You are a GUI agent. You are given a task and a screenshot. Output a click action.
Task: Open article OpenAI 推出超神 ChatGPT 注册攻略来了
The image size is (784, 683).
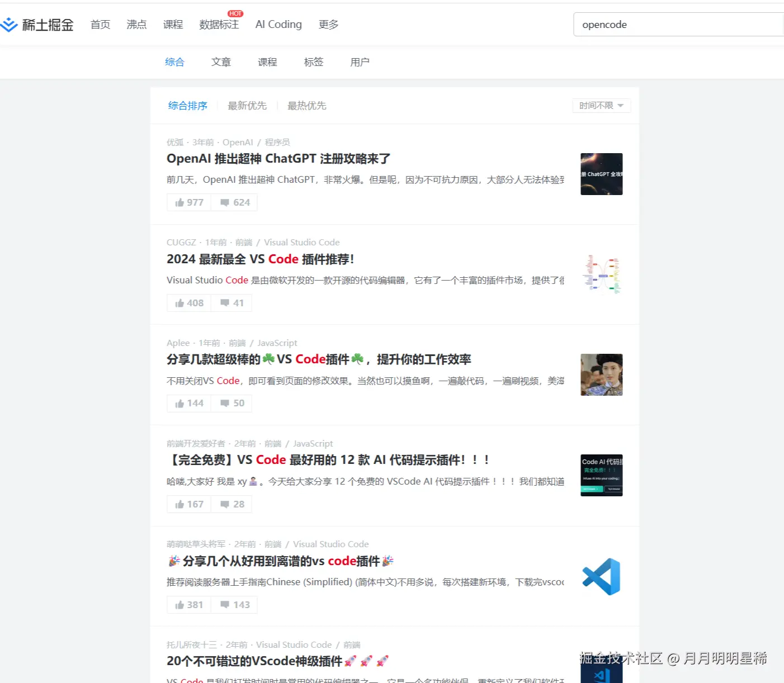278,159
